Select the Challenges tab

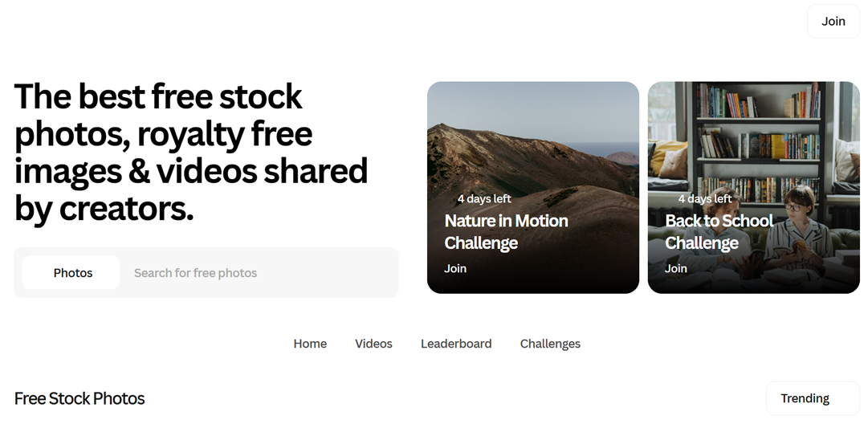pyautogui.click(x=550, y=344)
